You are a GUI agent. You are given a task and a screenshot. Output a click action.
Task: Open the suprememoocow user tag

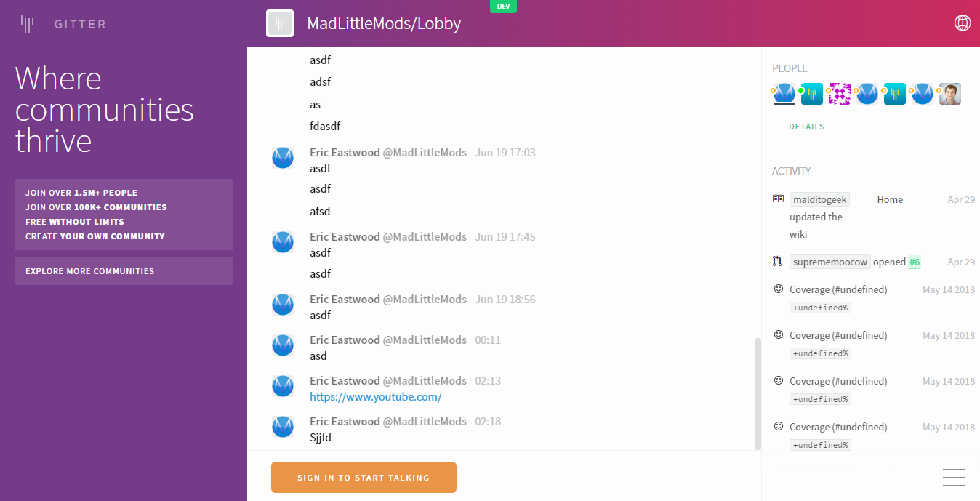click(830, 262)
